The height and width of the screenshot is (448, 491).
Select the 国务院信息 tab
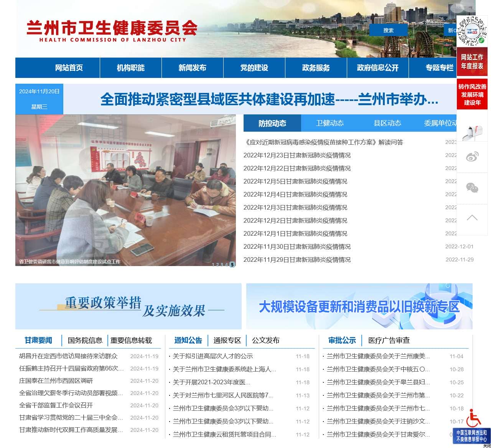(85, 341)
